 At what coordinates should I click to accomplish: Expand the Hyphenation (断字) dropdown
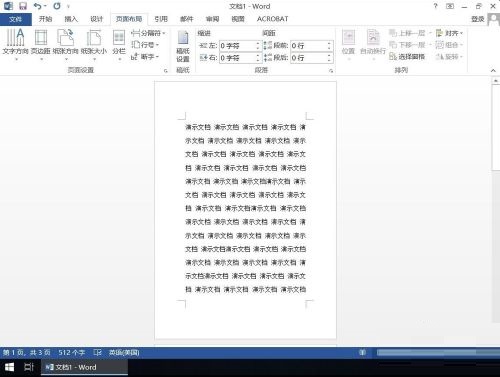tap(145, 57)
